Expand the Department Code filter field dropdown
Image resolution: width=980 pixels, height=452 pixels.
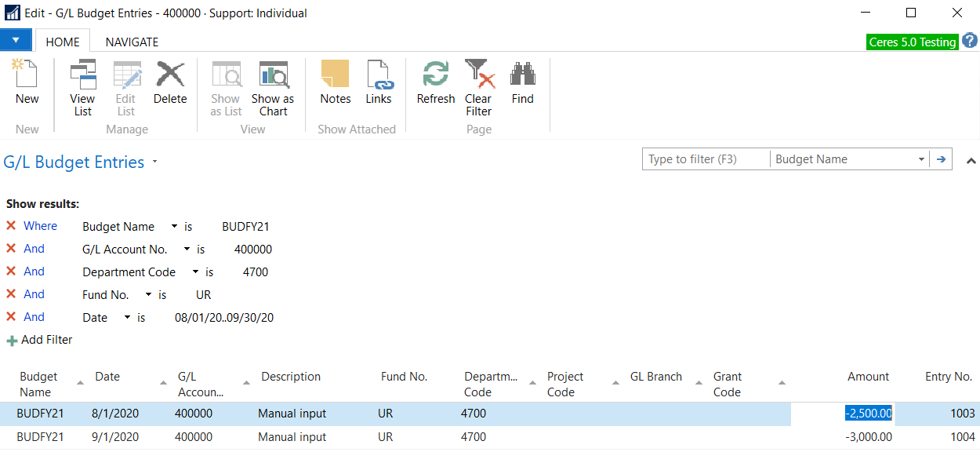[195, 272]
